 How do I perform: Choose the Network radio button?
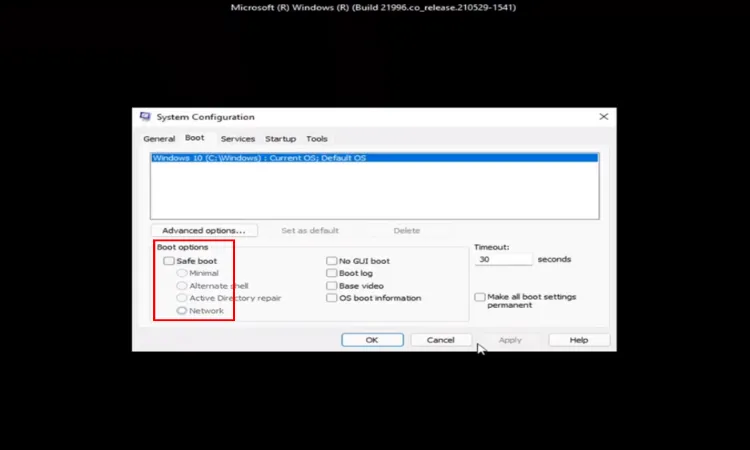pyautogui.click(x=182, y=310)
